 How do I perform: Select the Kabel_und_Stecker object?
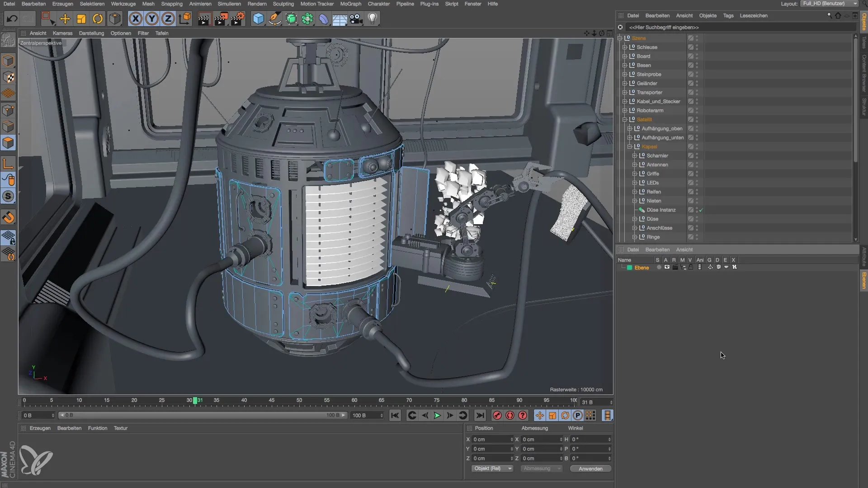[658, 101]
